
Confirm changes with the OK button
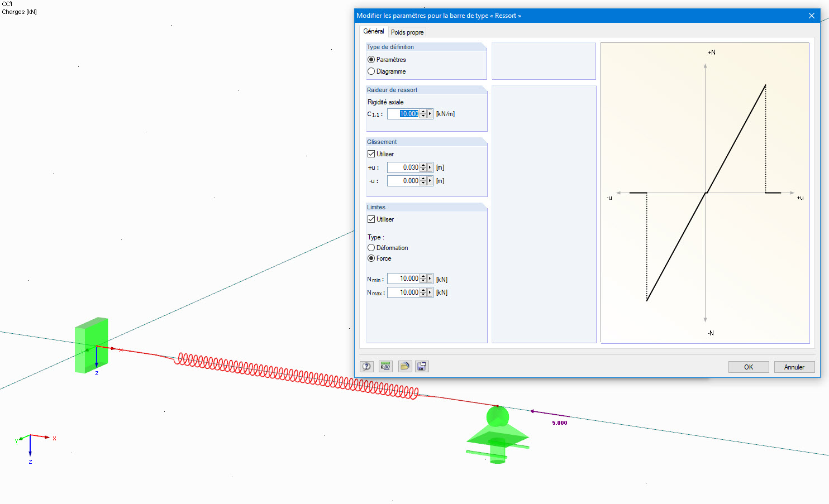748,367
